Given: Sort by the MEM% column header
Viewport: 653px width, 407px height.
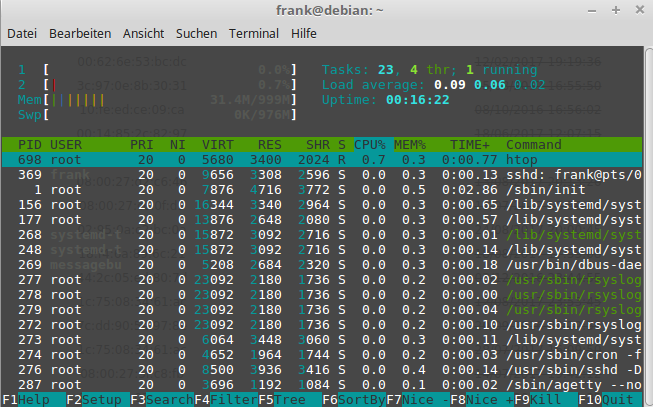Looking at the screenshot, I should [x=410, y=145].
